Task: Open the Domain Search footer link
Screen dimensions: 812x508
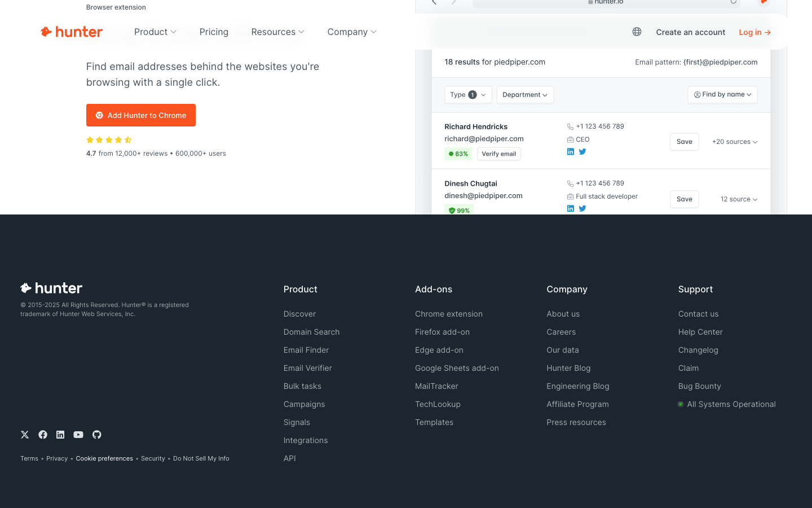Action: click(x=311, y=332)
